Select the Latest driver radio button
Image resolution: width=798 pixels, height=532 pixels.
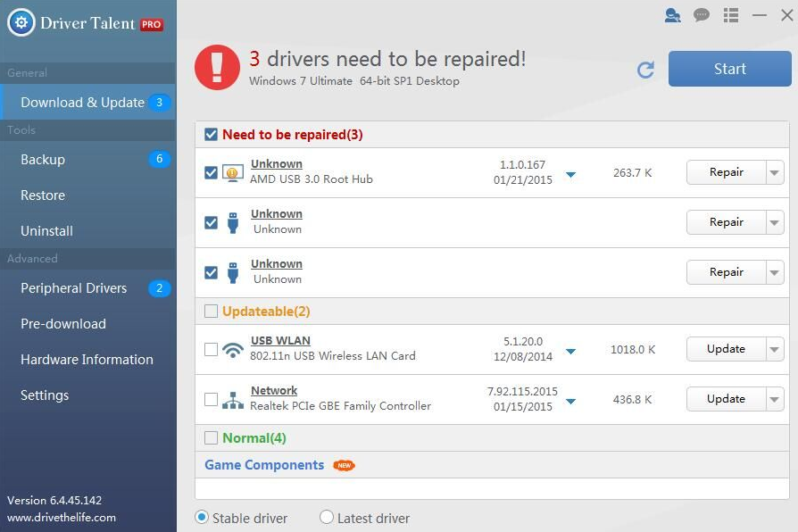point(326,517)
